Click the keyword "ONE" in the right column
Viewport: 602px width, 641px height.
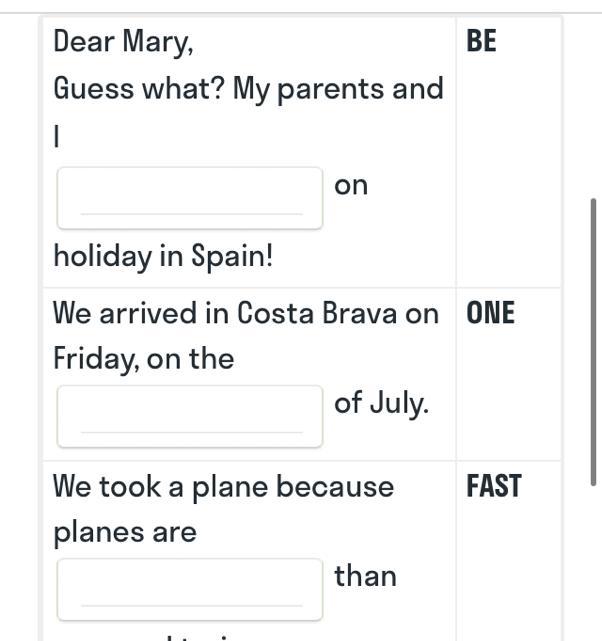(x=490, y=314)
